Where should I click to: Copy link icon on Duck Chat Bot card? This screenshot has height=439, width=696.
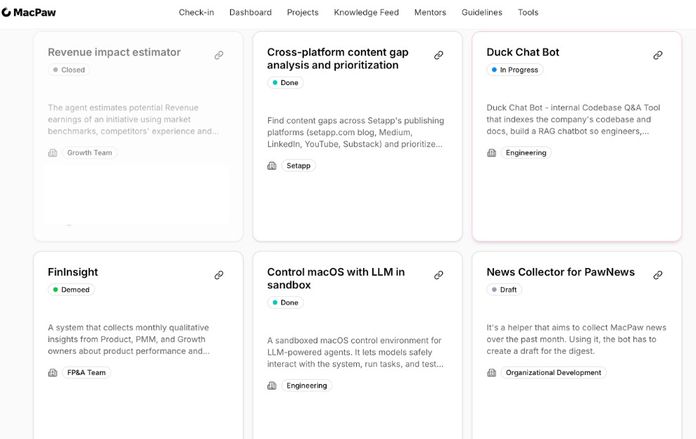point(658,55)
